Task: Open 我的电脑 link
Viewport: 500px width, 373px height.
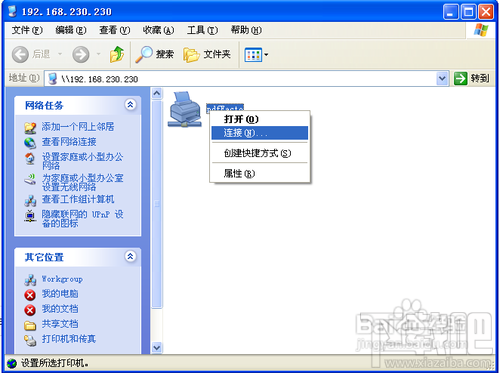Action: click(60, 294)
